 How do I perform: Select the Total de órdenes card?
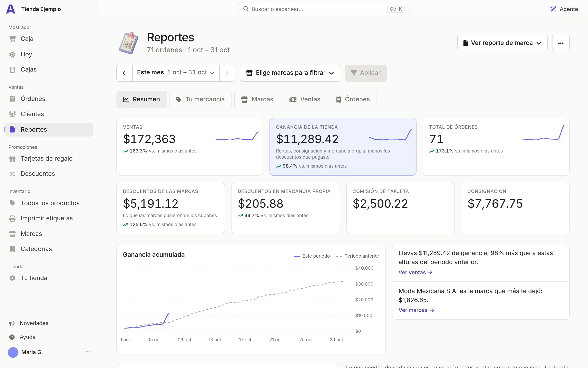[x=496, y=147]
